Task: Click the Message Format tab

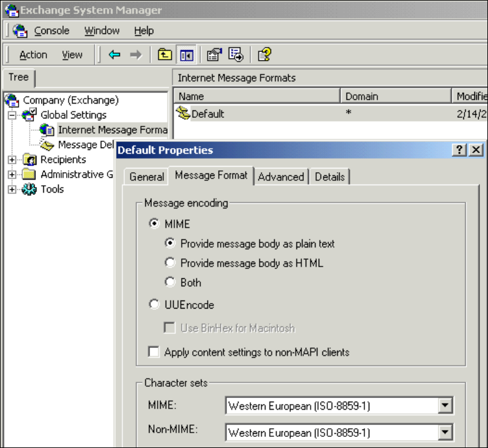Action: [211, 175]
